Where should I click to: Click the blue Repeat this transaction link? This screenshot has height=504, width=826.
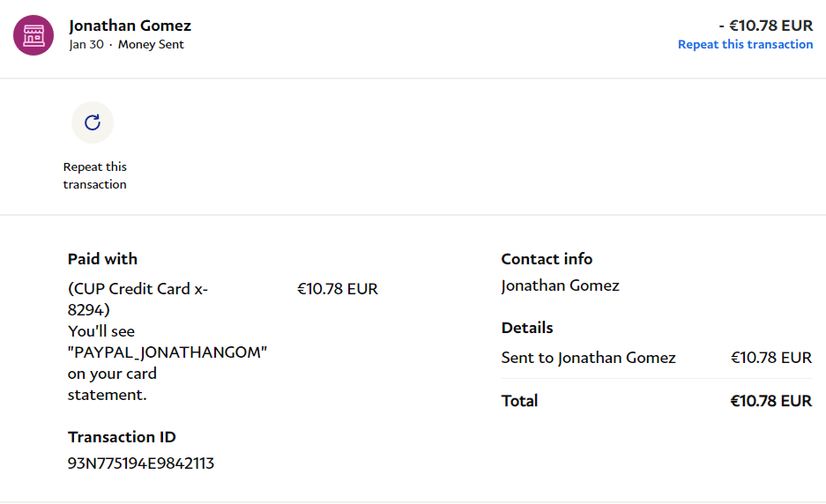click(745, 44)
